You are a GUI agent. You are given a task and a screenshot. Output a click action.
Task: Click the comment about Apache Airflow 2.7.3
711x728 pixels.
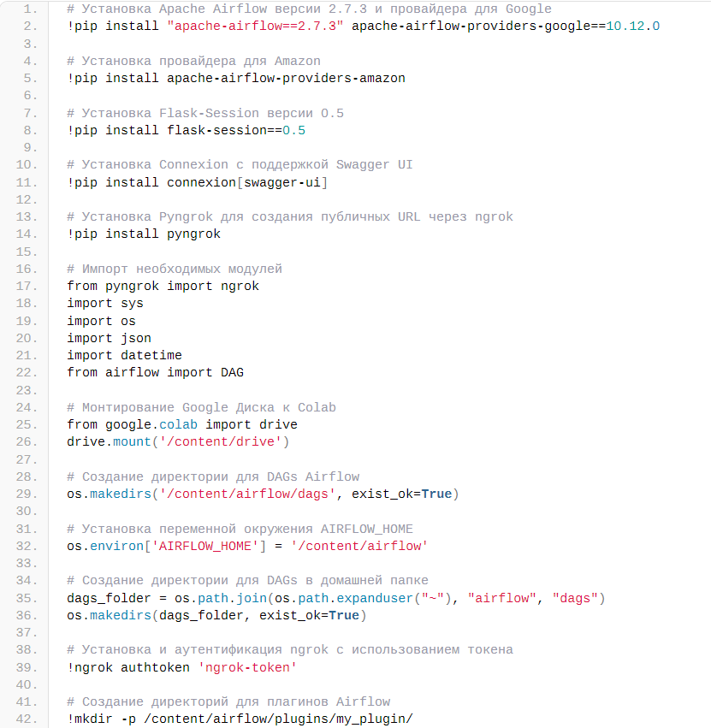coord(309,9)
